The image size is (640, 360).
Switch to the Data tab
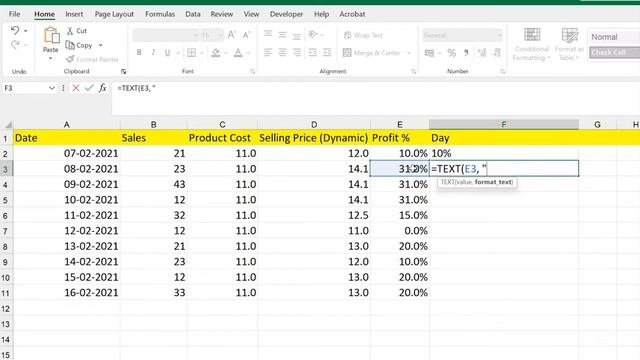pos(193,14)
